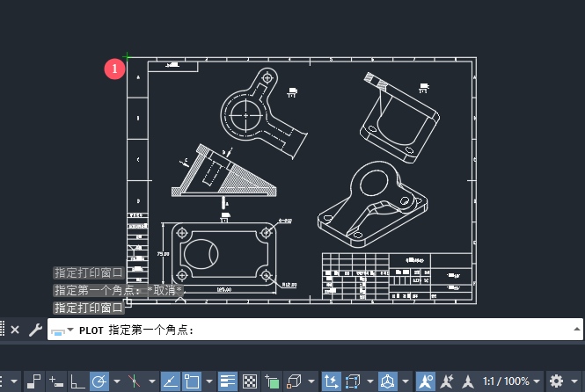
Task: Click the title block table in drawing
Action: pyautogui.click(x=397, y=276)
